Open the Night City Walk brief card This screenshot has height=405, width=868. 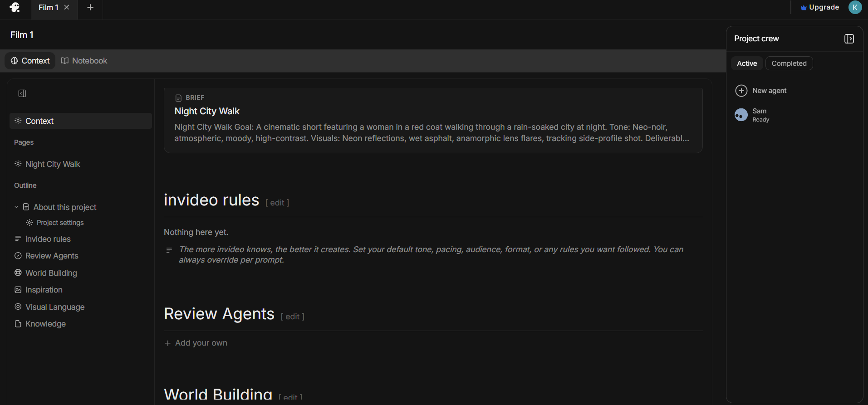(x=433, y=120)
